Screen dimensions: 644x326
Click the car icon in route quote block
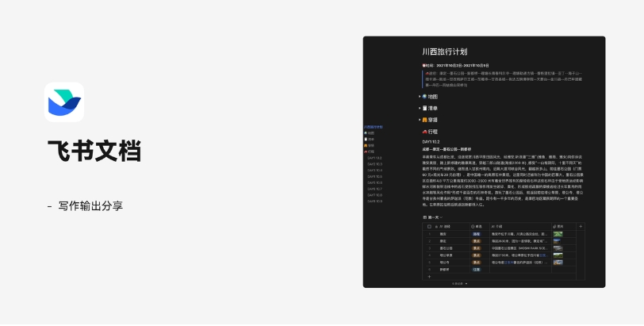427,73
